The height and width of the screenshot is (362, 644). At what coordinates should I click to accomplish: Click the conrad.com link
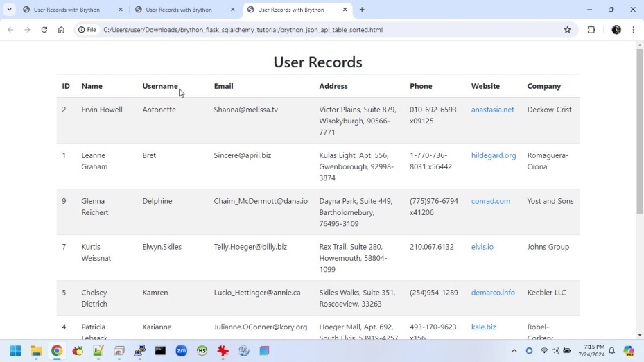pos(490,201)
